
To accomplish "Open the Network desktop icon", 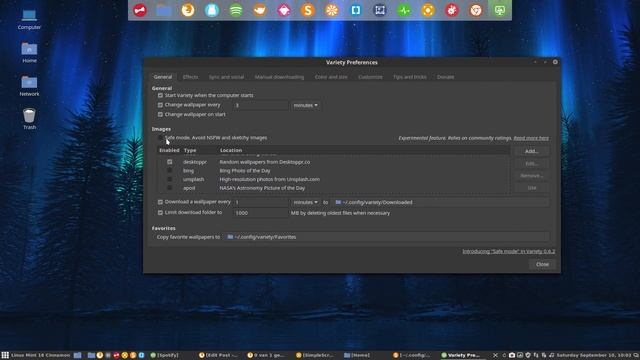I will click(x=29, y=86).
